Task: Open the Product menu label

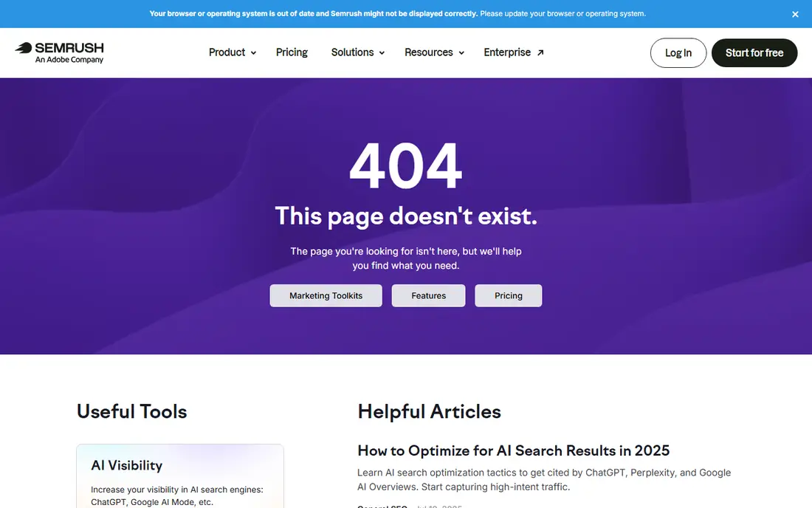Action: [227, 52]
